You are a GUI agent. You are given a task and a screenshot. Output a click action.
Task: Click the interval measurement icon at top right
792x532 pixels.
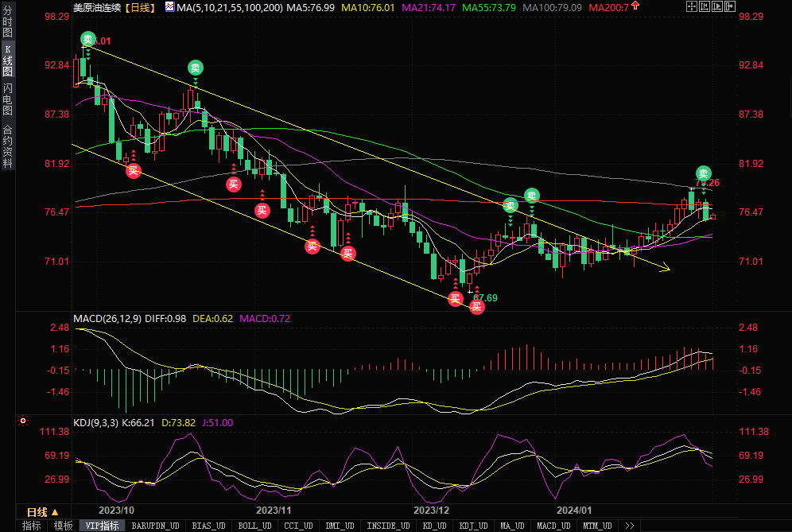(x=705, y=7)
